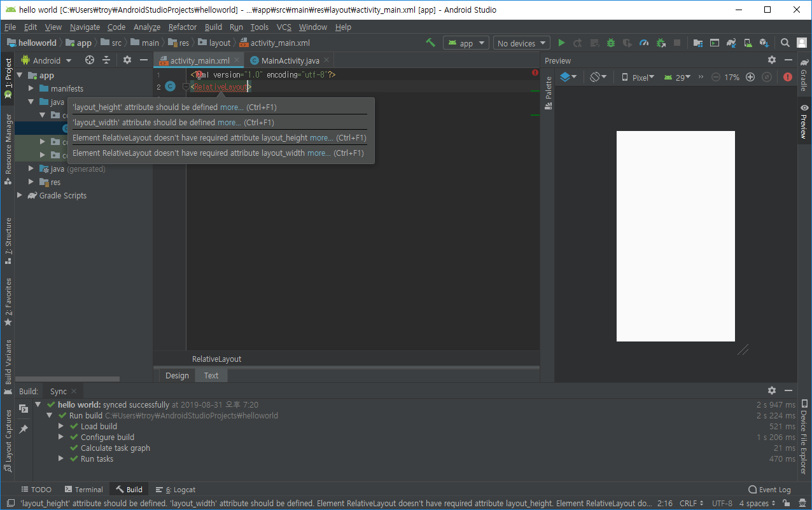
Task: Click pin icon in Build panel sidebar
Action: [x=24, y=429]
